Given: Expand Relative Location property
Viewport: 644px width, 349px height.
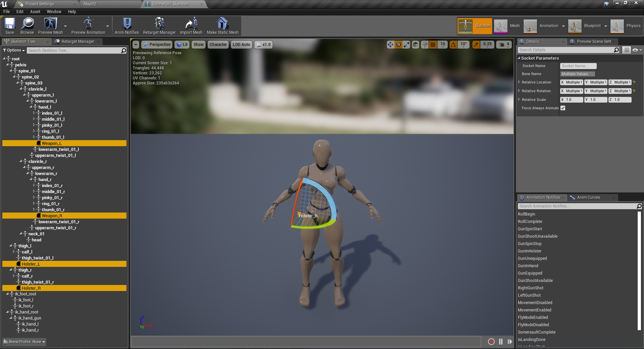Looking at the screenshot, I should pyautogui.click(x=519, y=82).
